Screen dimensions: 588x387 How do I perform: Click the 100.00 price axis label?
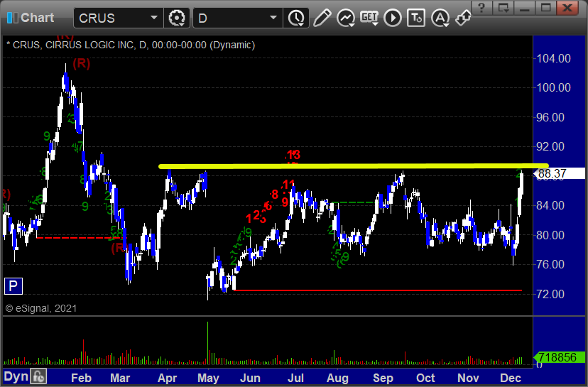point(553,88)
